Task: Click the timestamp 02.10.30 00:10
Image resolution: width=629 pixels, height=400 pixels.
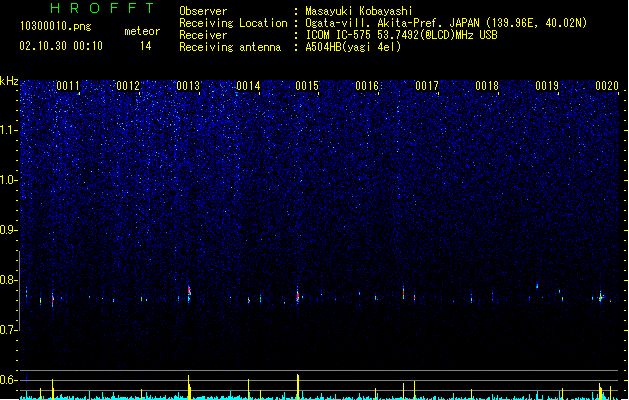Action: (x=61, y=46)
